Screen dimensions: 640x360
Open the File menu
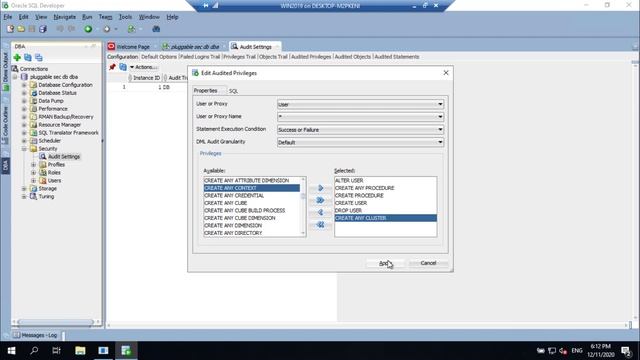[8, 17]
